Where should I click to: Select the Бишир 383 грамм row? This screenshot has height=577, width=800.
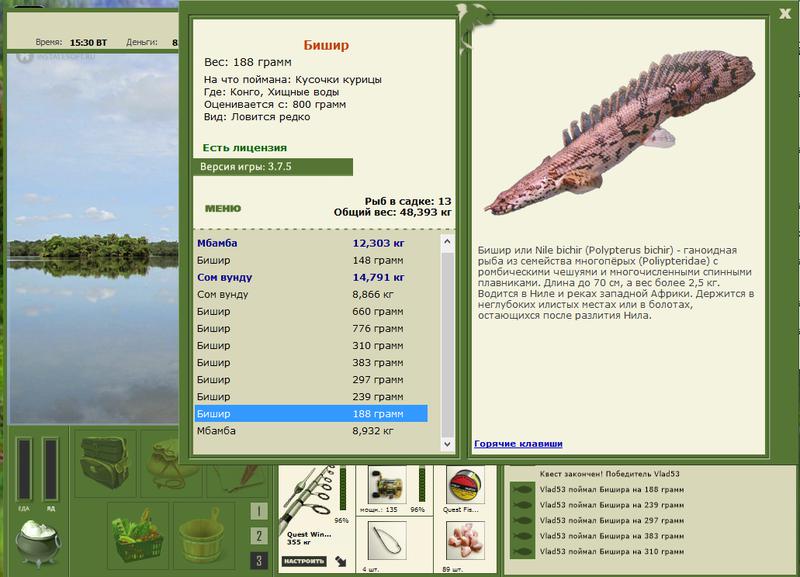(x=311, y=363)
